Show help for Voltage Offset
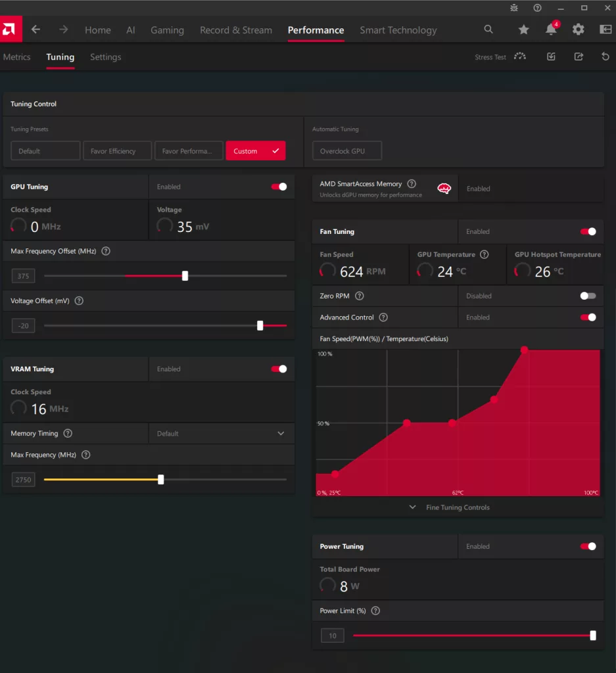Image resolution: width=616 pixels, height=673 pixels. (x=79, y=301)
